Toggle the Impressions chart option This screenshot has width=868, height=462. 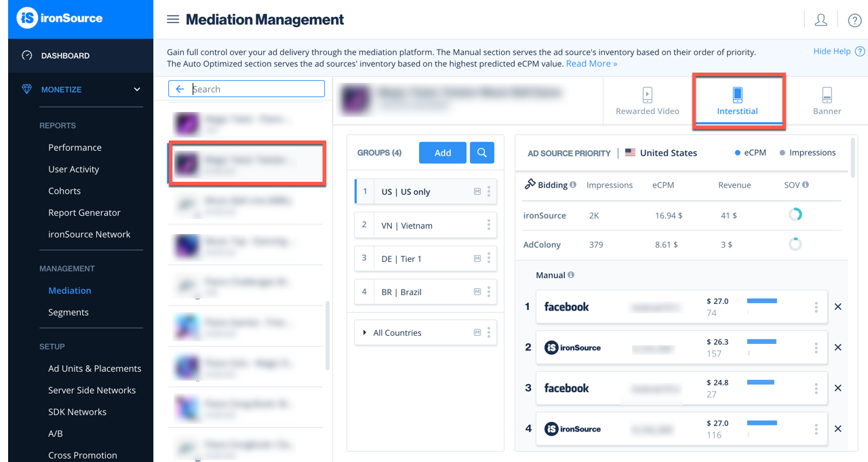click(x=807, y=153)
